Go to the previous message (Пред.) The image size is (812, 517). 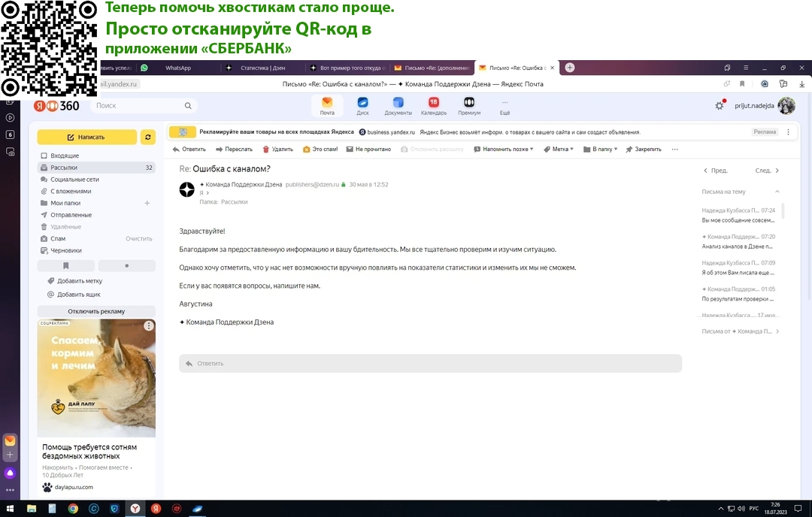716,171
